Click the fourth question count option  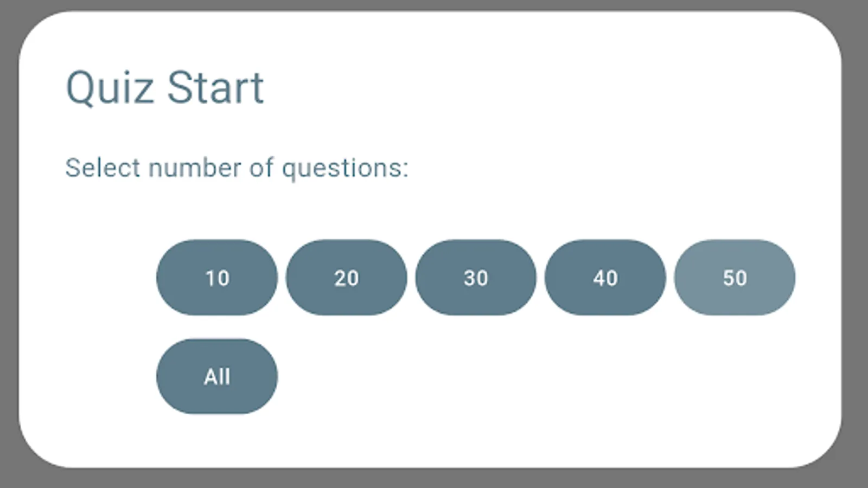pyautogui.click(x=606, y=278)
